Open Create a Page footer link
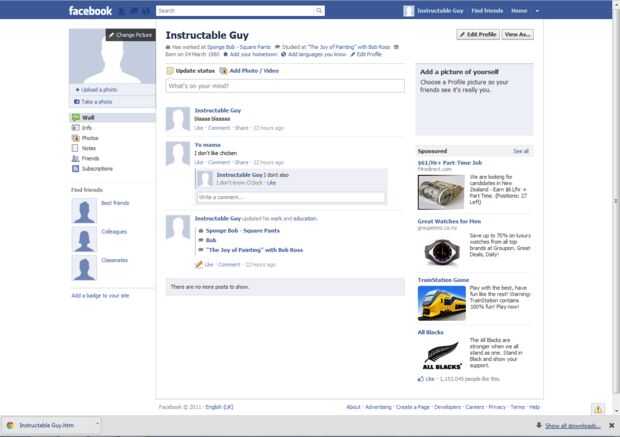Screen dimensions: 620x437 click(x=412, y=407)
